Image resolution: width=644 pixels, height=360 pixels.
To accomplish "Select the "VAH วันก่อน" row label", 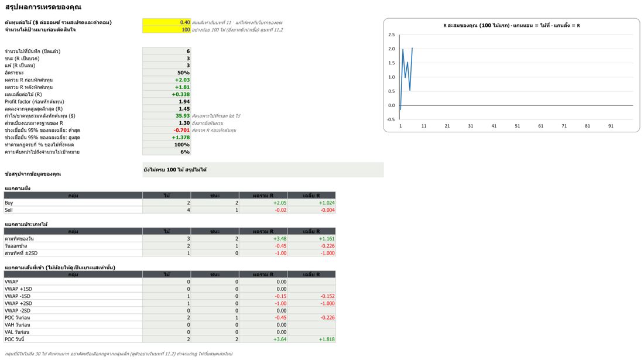I will (73, 325).
